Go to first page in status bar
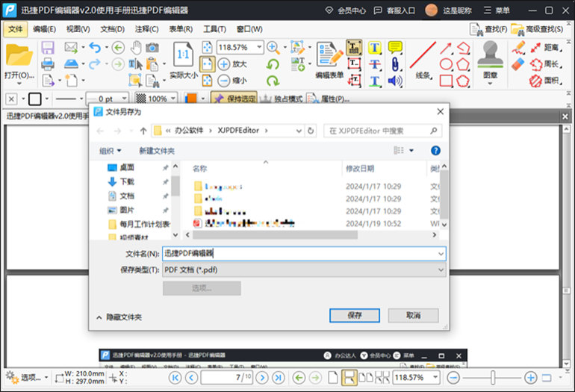 click(x=175, y=377)
